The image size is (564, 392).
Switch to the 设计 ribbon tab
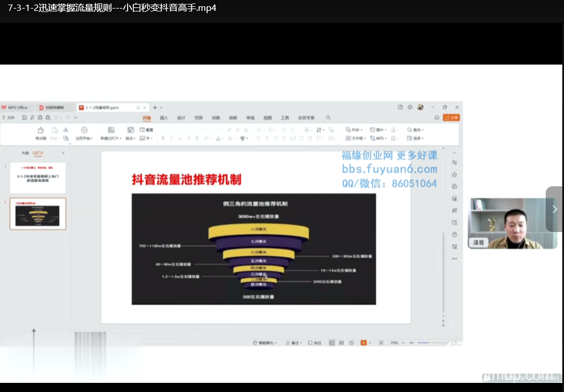[181, 118]
